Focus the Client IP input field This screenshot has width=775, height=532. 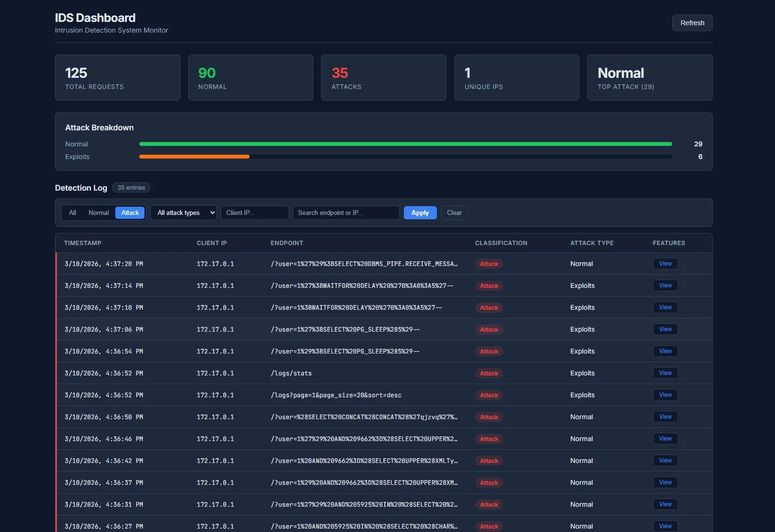click(254, 213)
